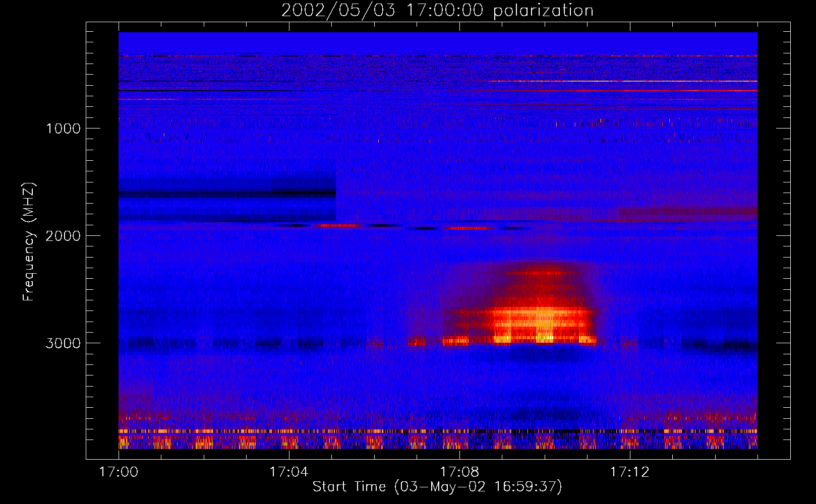Select the 3000 frequency tick label
The width and height of the screenshot is (816, 504).
(x=63, y=343)
